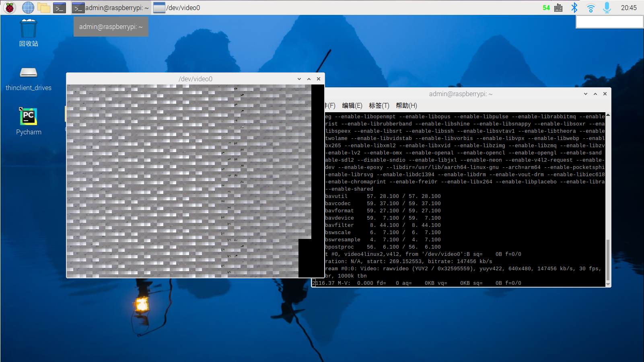Click the 'video4linux2,v4l2' input line

click(x=423, y=254)
